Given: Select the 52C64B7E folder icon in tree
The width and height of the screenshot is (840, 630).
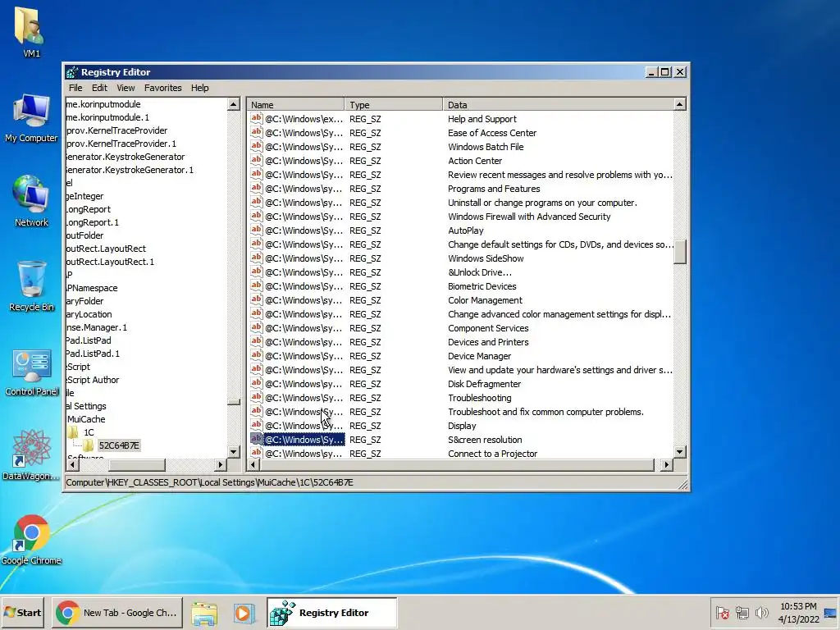Looking at the screenshot, I should pos(89,445).
